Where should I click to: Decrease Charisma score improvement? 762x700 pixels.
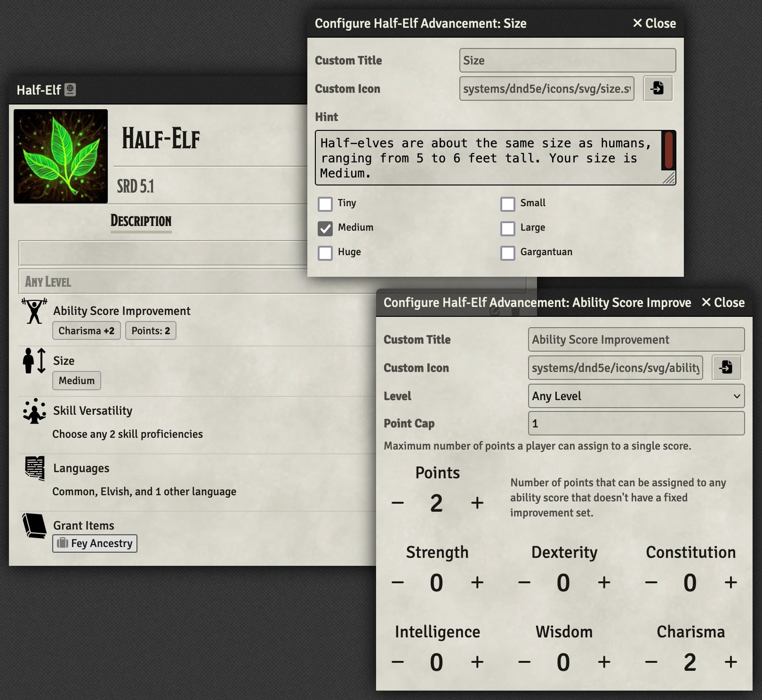651,662
